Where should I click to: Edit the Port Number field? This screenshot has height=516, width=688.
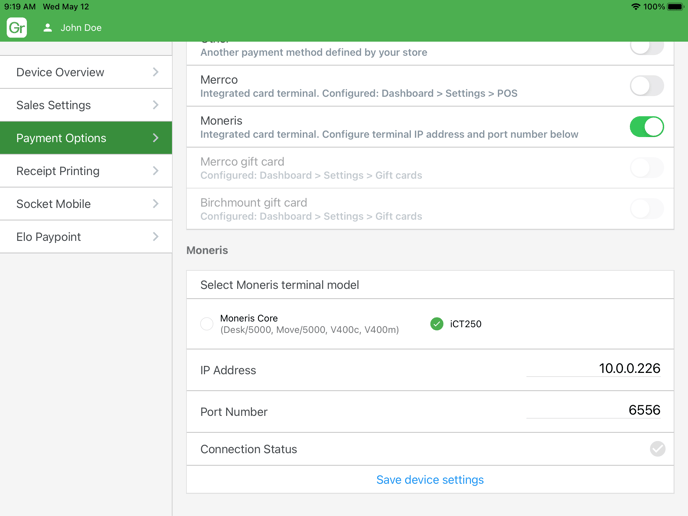click(593, 411)
